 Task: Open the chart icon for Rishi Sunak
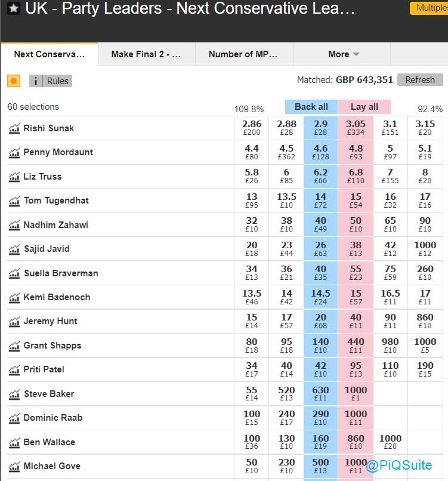pyautogui.click(x=14, y=128)
